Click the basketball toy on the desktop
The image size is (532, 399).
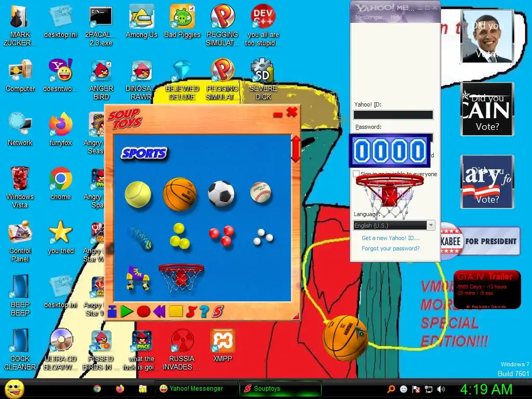click(x=345, y=338)
